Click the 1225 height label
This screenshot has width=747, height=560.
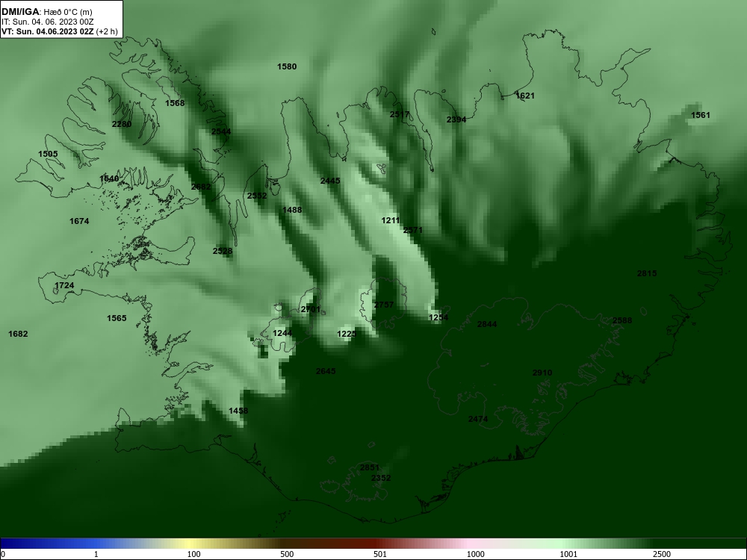(347, 335)
